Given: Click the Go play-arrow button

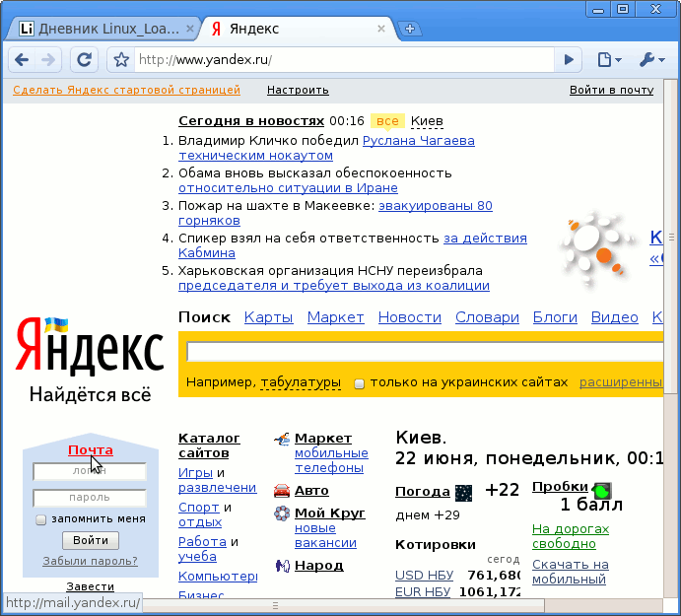Looking at the screenshot, I should click(x=569, y=59).
